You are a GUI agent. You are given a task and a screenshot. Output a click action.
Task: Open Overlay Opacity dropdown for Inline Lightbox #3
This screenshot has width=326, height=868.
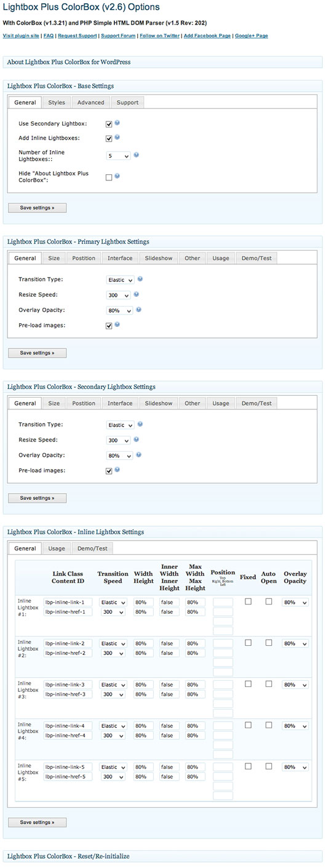(x=295, y=685)
